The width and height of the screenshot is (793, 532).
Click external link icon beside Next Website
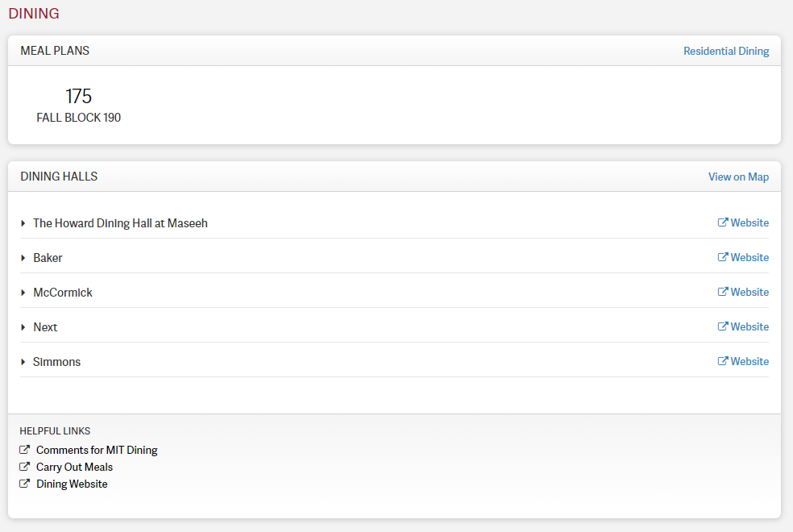tap(723, 326)
